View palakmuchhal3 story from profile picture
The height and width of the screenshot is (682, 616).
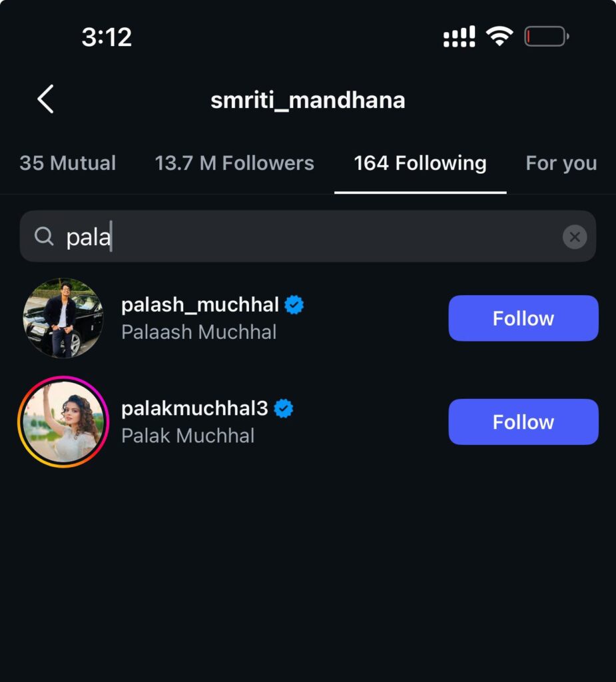coord(63,422)
